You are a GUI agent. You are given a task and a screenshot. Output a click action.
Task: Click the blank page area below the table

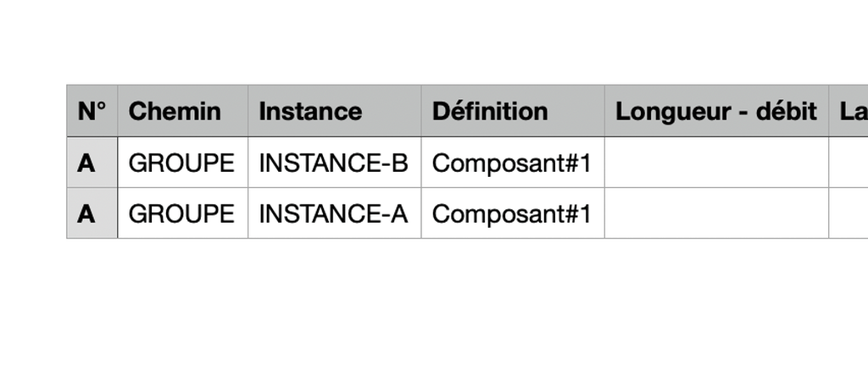(434, 304)
